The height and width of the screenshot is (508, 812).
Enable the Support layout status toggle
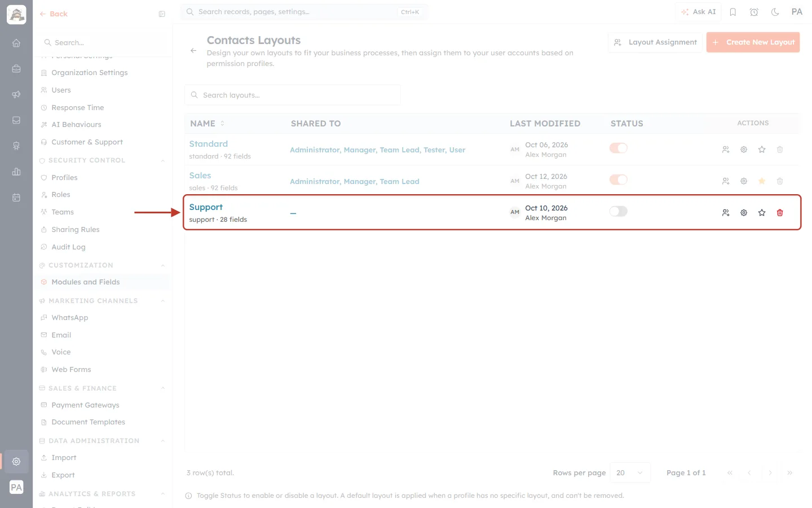pos(619,211)
